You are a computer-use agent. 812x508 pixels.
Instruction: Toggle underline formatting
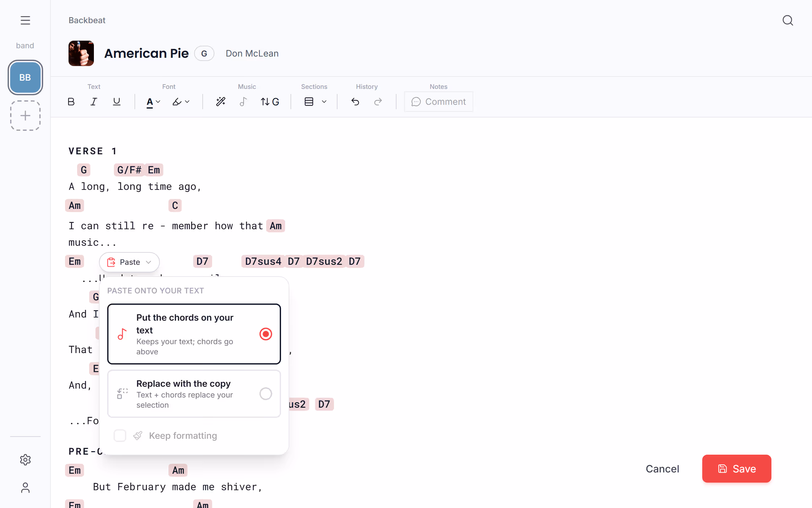coord(116,102)
